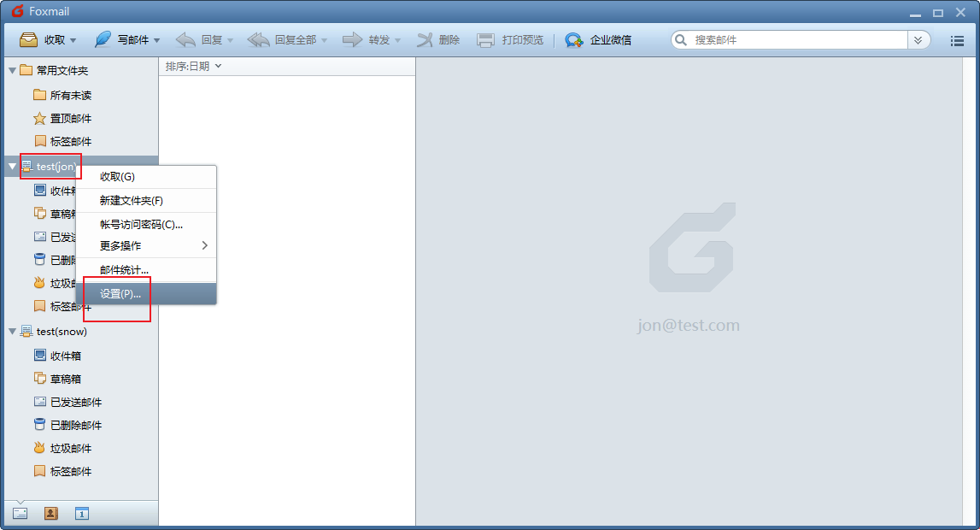The width and height of the screenshot is (980, 530).
Task: Open the 排序:日期 sort dropdown
Action: (x=194, y=67)
